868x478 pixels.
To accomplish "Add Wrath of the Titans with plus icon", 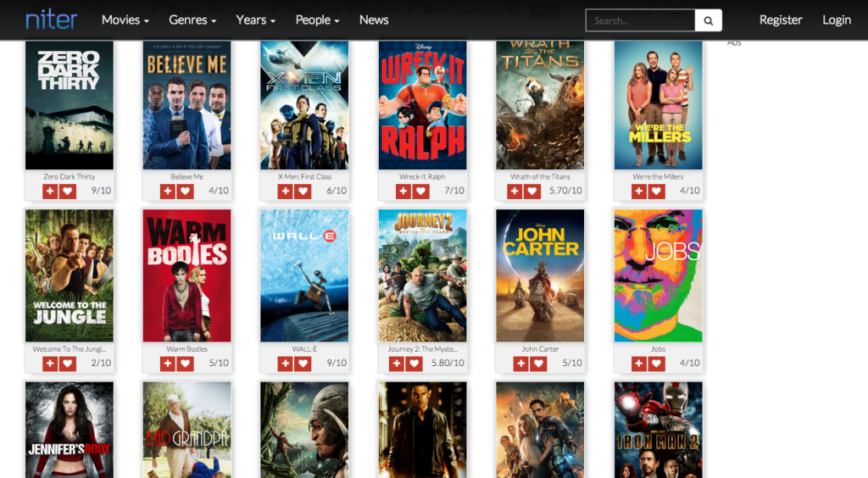I will click(x=515, y=192).
